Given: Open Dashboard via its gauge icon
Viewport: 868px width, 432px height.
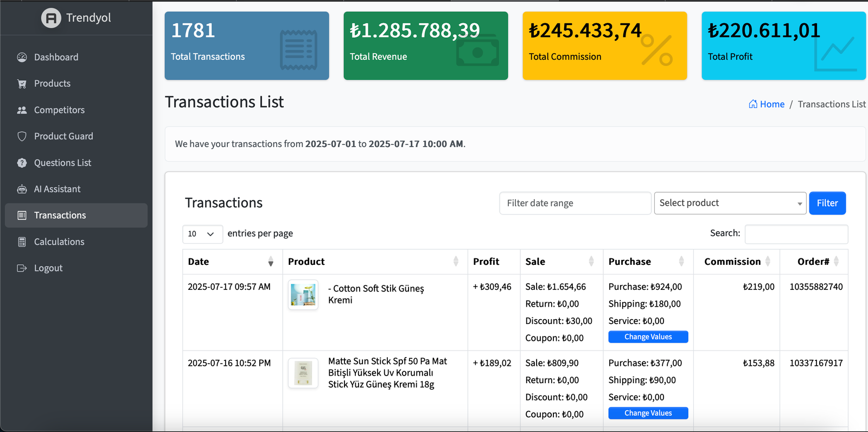Looking at the screenshot, I should [x=22, y=57].
